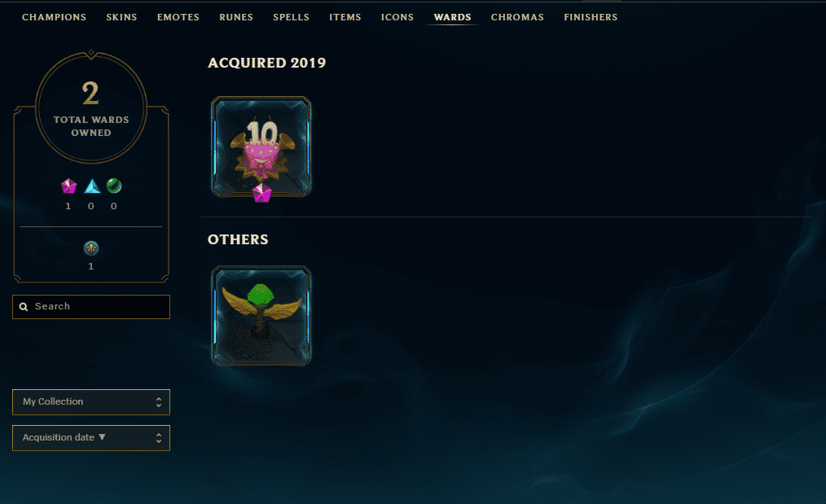Screen dimensions: 826x504
Task: Switch to the Skins tab
Action: [121, 17]
